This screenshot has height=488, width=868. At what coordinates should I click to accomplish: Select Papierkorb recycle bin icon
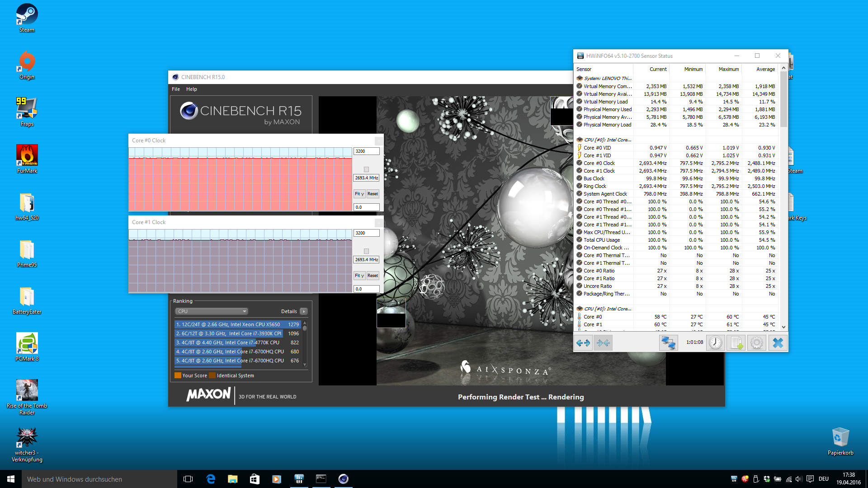pyautogui.click(x=840, y=441)
